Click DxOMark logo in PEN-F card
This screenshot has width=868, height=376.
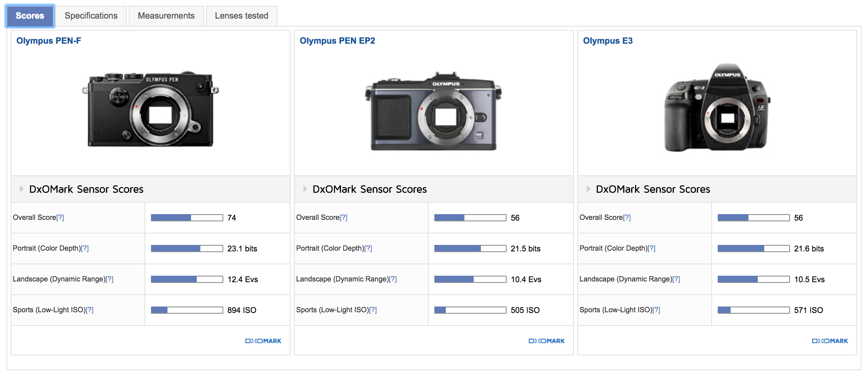point(263,341)
